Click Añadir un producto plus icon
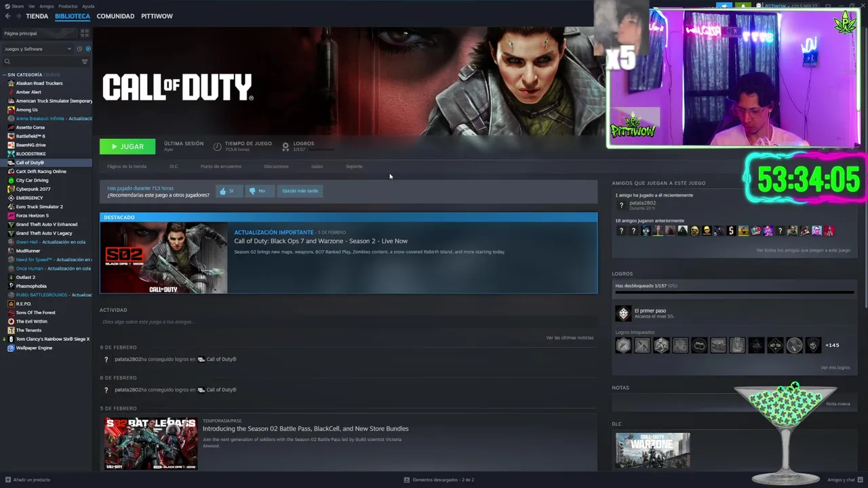This screenshot has height=488, width=868. 8,480
